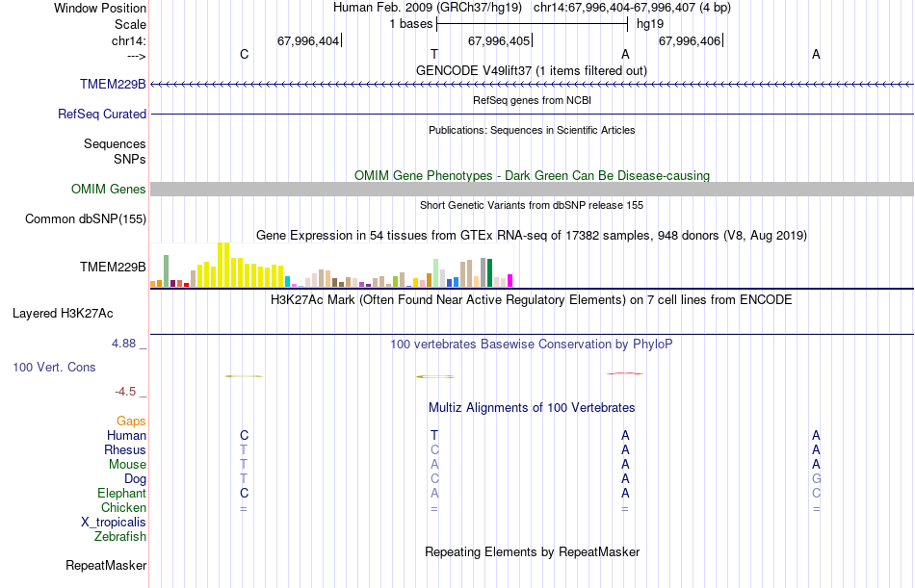Click the -4.5 PhyloP lower scale value
Image resolution: width=915 pixels, height=588 pixels.
[x=125, y=392]
